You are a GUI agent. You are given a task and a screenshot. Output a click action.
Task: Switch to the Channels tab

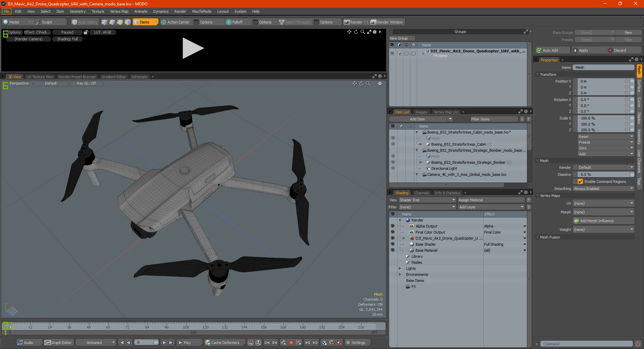tap(422, 193)
